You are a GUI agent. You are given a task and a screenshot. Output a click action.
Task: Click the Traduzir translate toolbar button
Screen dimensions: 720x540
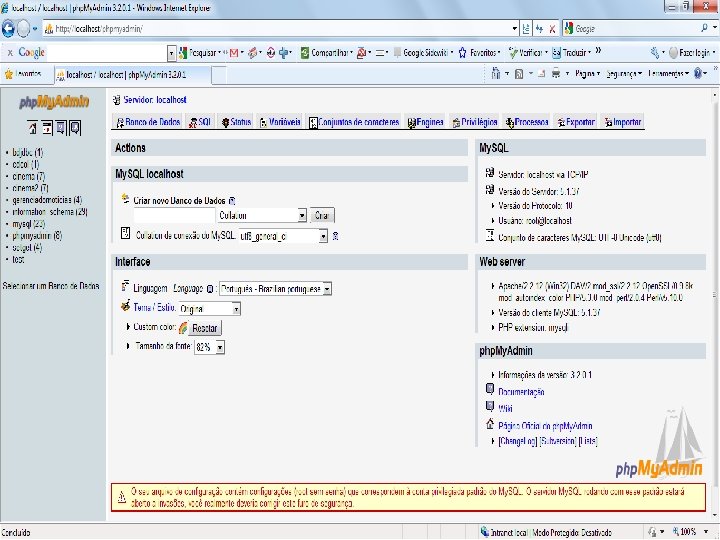(569, 53)
